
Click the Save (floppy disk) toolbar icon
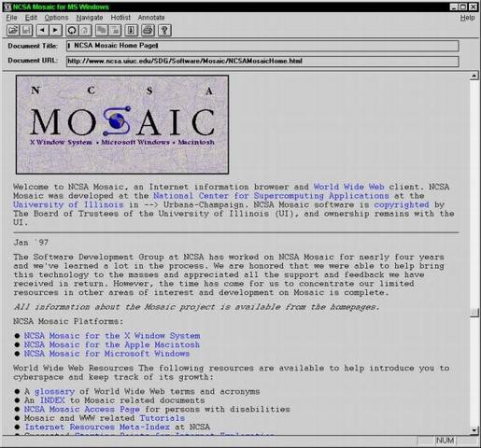click(26, 31)
